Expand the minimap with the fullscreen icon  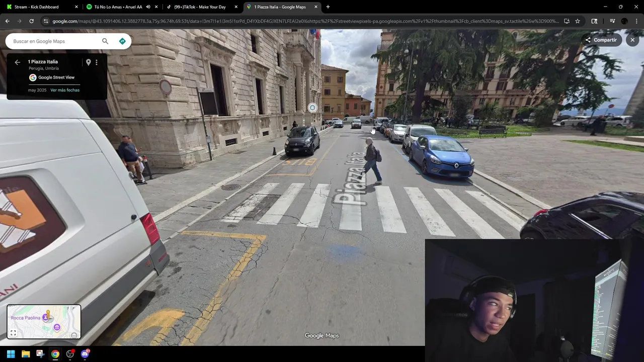[x=14, y=333]
